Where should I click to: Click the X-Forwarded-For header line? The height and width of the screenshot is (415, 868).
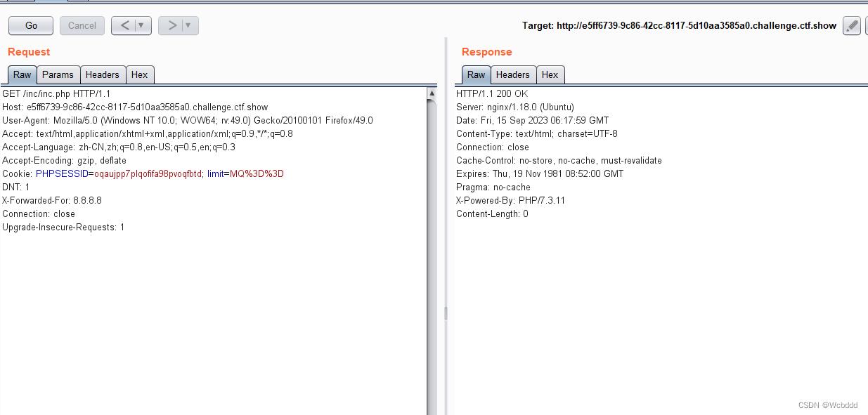click(x=52, y=200)
